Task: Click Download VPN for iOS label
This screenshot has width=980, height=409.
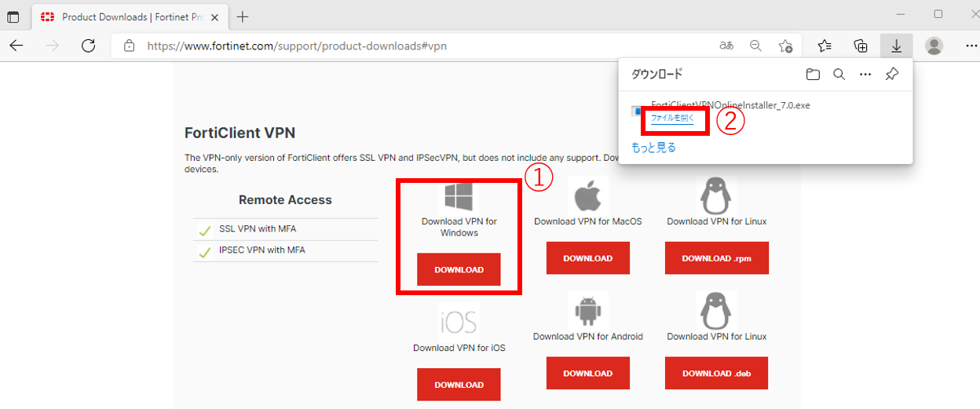Action: point(459,348)
